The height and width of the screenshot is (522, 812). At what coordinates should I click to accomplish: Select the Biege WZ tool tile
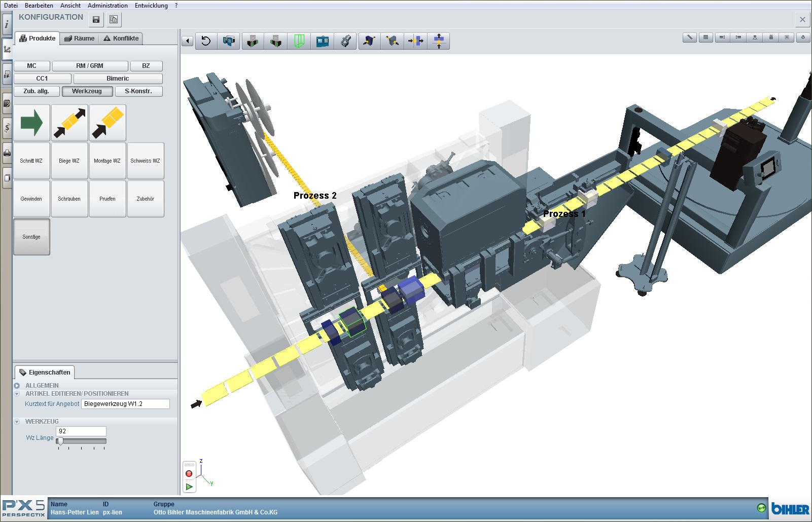pyautogui.click(x=69, y=161)
